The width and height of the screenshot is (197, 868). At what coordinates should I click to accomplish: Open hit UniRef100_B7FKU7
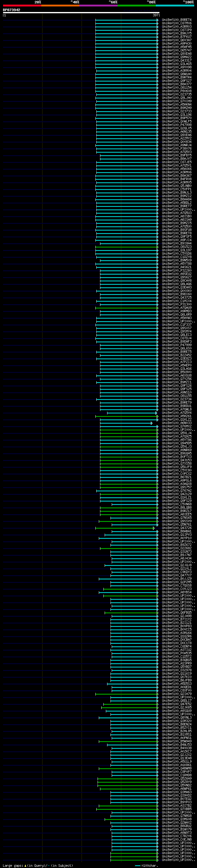coord(177,37)
